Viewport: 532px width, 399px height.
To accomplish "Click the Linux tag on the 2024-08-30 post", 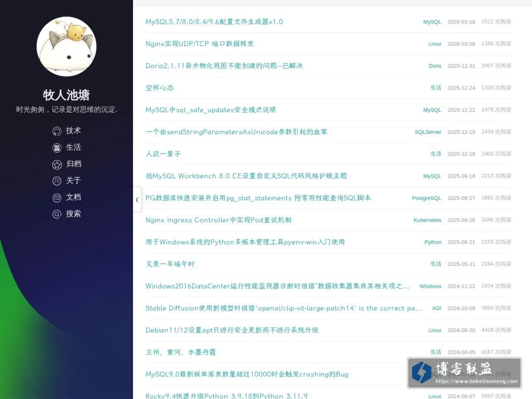I will click(435, 330).
